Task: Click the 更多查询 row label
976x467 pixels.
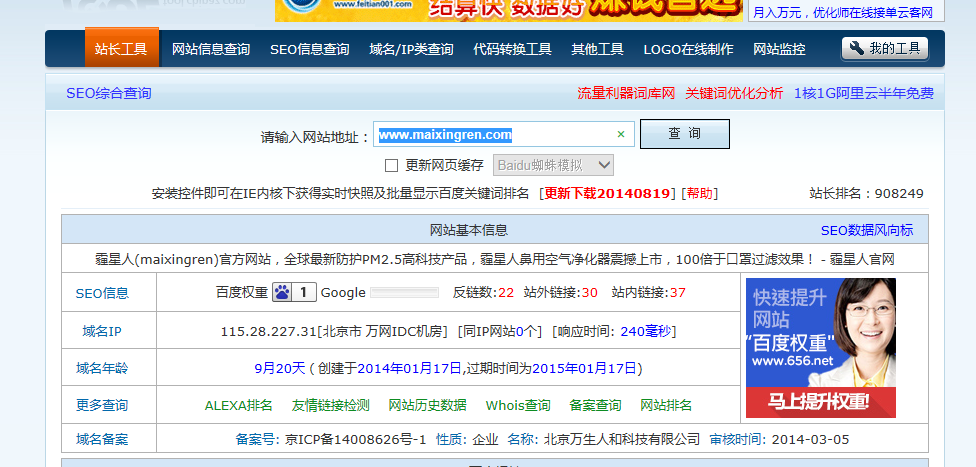Action: click(x=102, y=405)
